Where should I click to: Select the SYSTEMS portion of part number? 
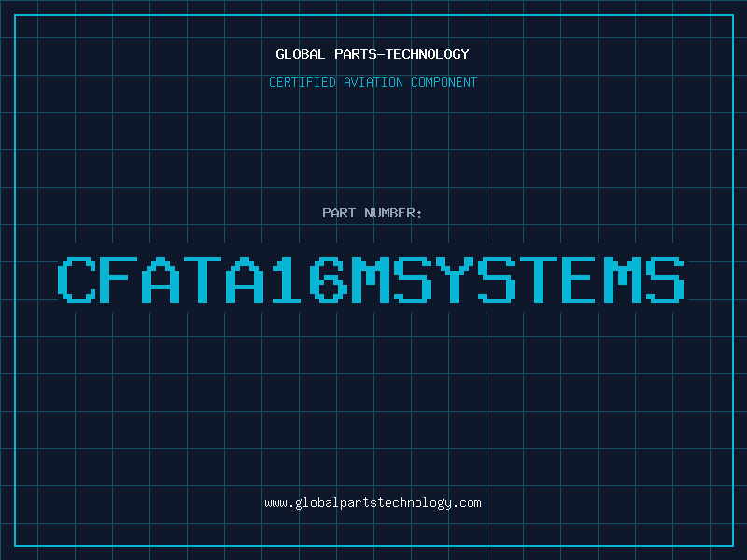click(540, 279)
